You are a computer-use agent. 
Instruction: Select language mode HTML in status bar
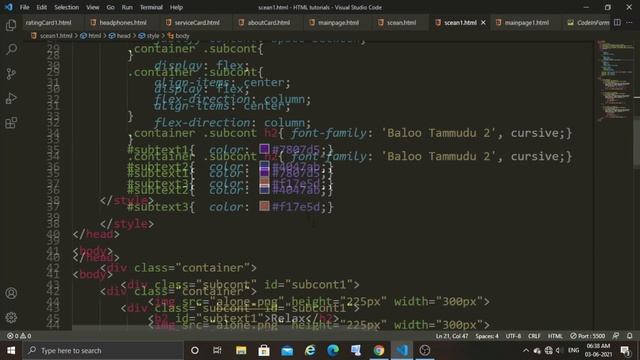pyautogui.click(x=555, y=336)
